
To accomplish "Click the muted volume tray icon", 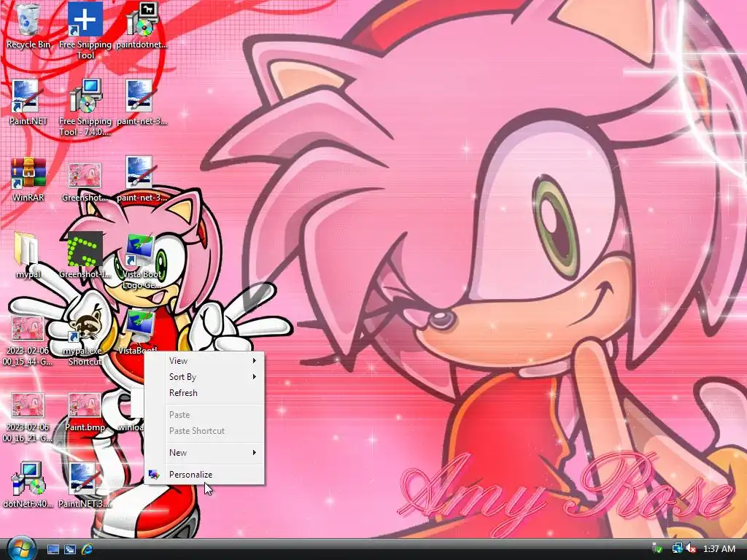I will tap(691, 549).
